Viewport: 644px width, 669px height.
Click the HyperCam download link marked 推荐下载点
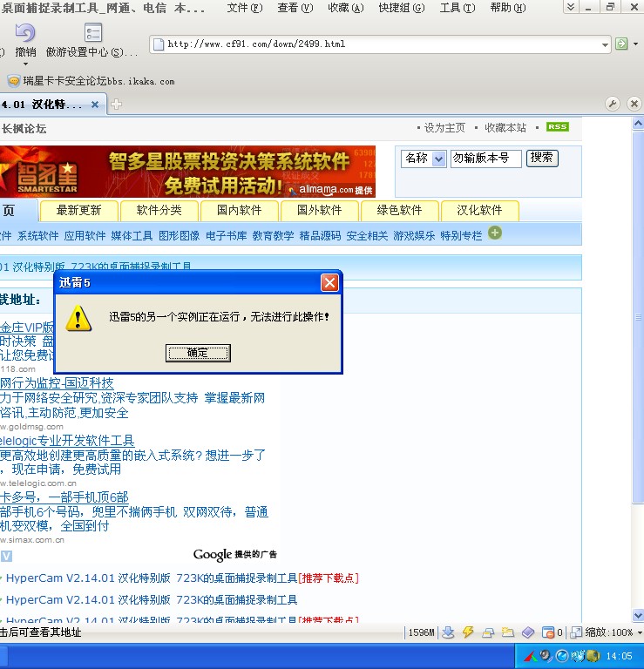pyautogui.click(x=182, y=578)
